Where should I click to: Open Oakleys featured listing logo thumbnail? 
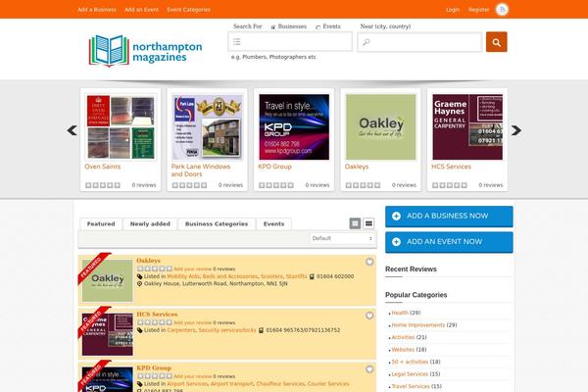coord(107,280)
